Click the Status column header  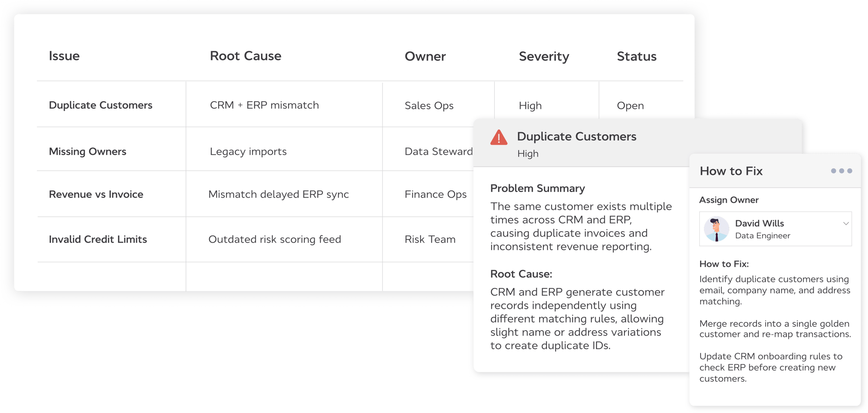pyautogui.click(x=636, y=56)
